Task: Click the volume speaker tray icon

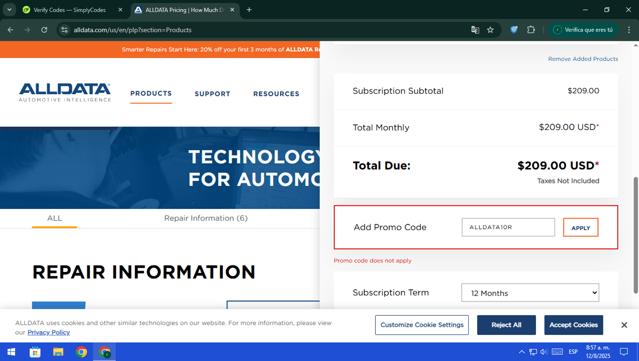Action: [543, 352]
